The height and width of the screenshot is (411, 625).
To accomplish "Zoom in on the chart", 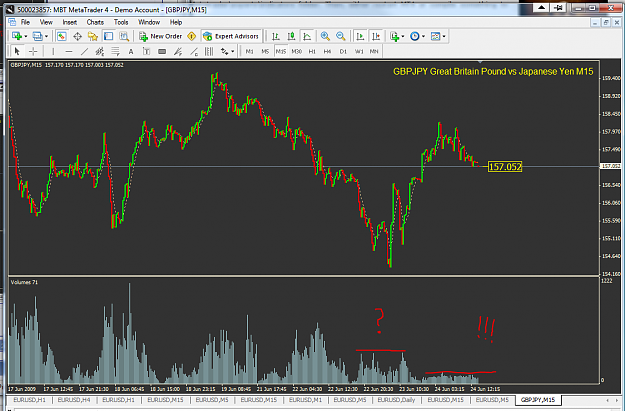I will (x=325, y=36).
